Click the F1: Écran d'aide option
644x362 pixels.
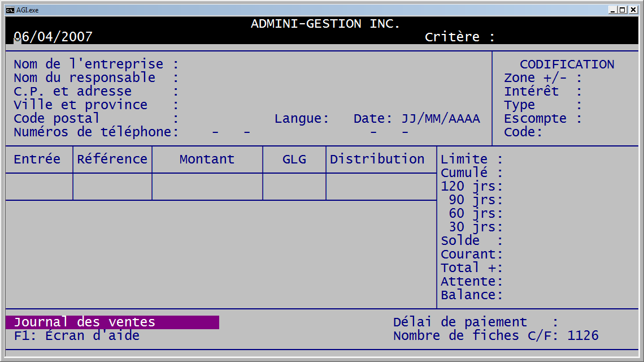coord(76,336)
